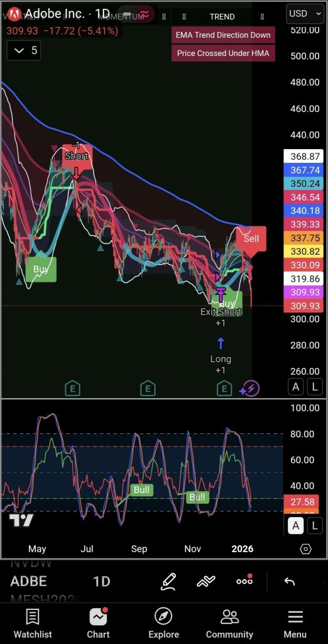Tap the EMA Trend Direction Down label
The width and height of the screenshot is (328, 644).
click(223, 35)
